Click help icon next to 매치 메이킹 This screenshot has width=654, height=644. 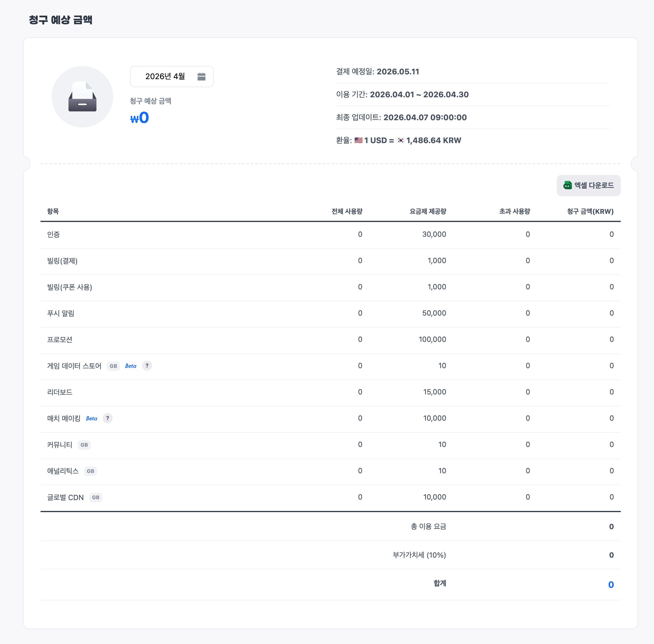(108, 418)
